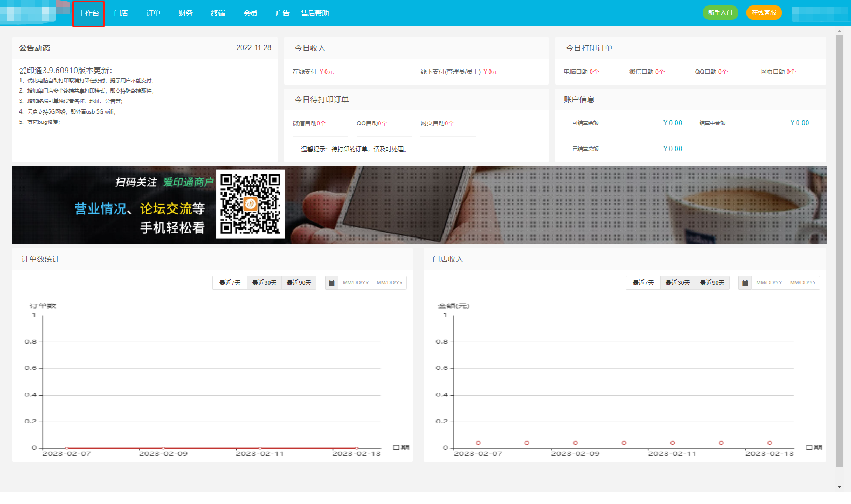The width and height of the screenshot is (851, 504).
Task: Click 网页自助0个 in 今日待打印订单
Action: [x=438, y=123]
